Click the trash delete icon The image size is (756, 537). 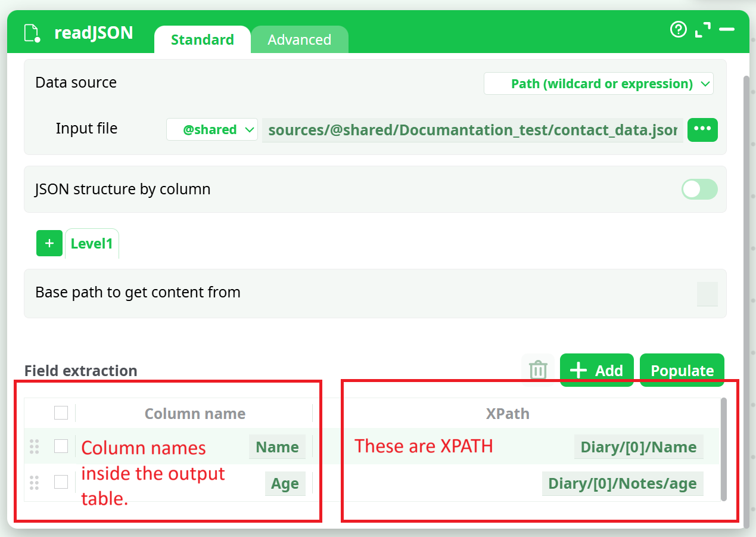tap(538, 370)
